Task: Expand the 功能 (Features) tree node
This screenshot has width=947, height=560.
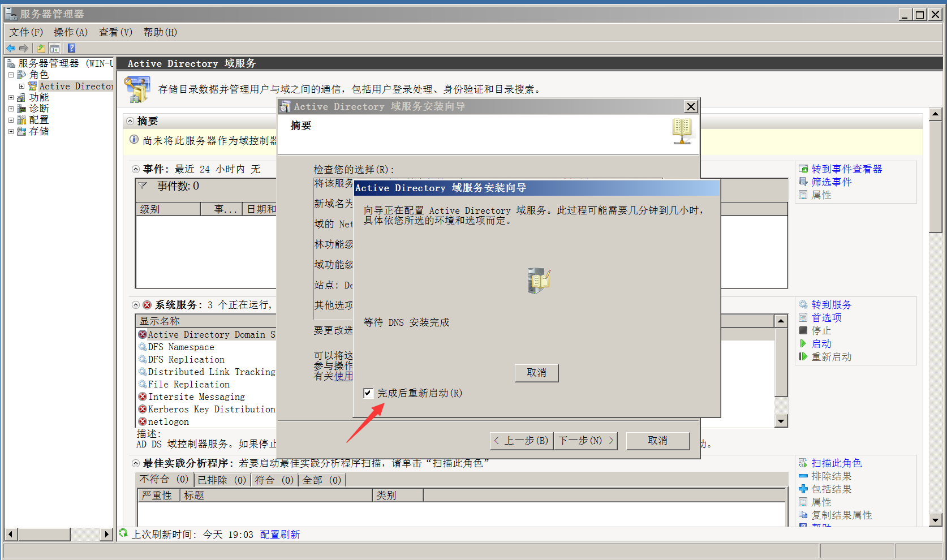Action: click(11, 97)
